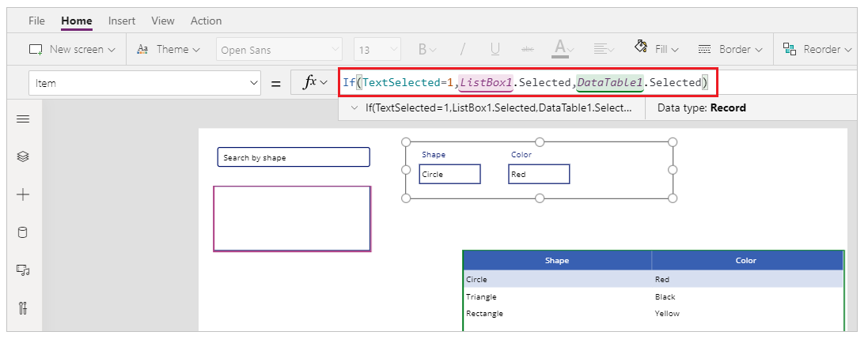Click inside the formula bar
The width and height of the screenshot is (868, 343).
pos(526,82)
